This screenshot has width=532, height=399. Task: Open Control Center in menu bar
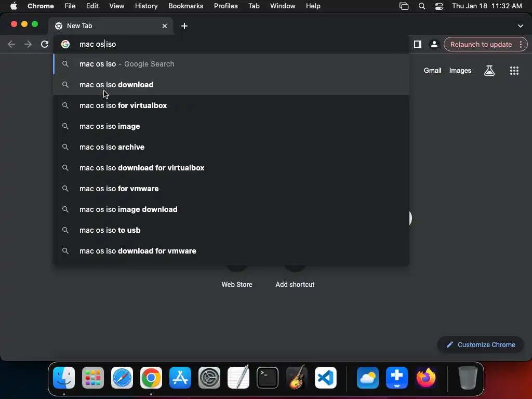tap(439, 6)
